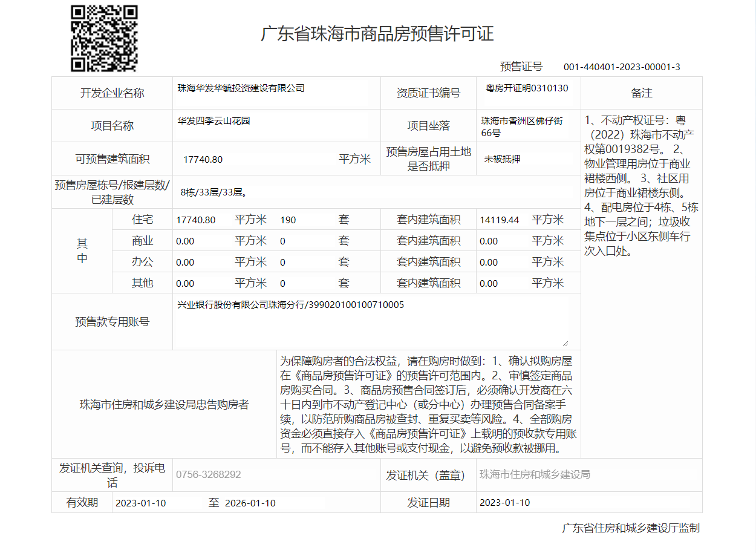Click the 发证机关 field 珠海市住房和城乡建设局

click(535, 474)
